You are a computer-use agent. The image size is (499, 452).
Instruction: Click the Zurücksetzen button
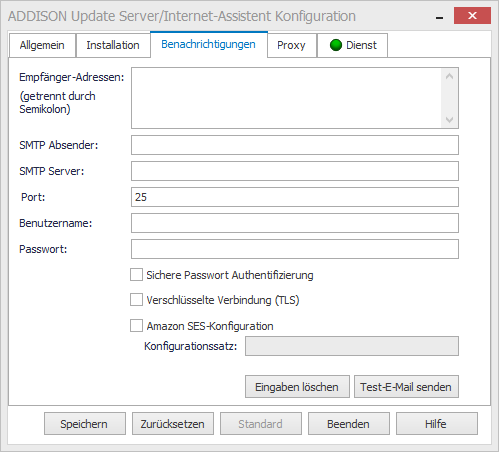(173, 424)
